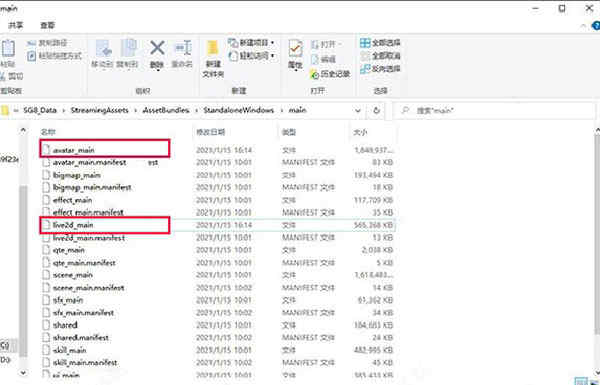Click the Copy To ribbon icon

coord(128,49)
